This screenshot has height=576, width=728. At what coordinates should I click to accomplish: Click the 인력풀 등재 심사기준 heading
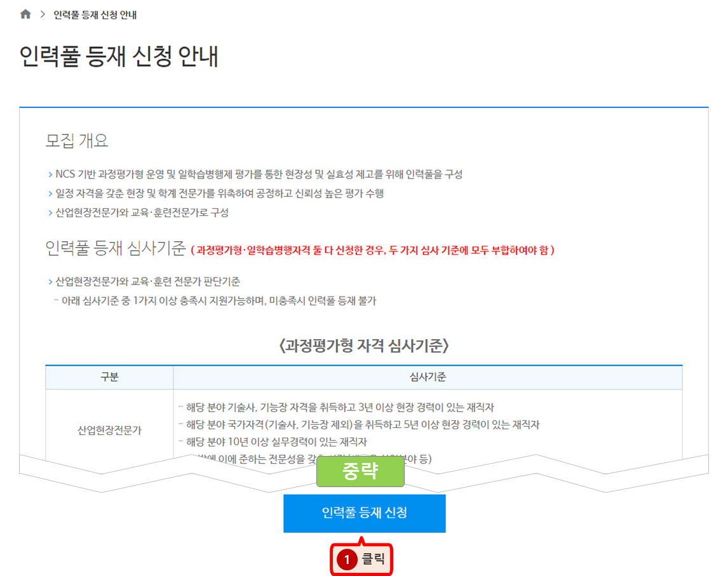pyautogui.click(x=116, y=248)
